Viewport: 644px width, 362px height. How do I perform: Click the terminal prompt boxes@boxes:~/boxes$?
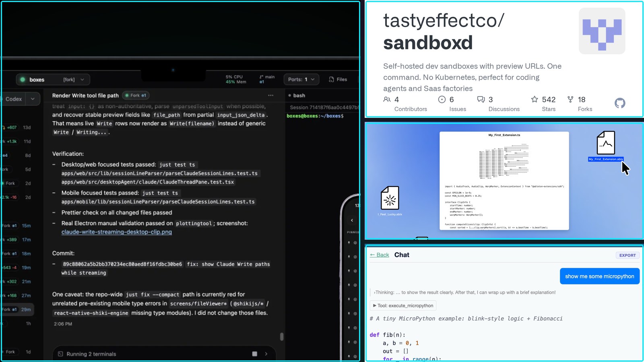(x=315, y=116)
